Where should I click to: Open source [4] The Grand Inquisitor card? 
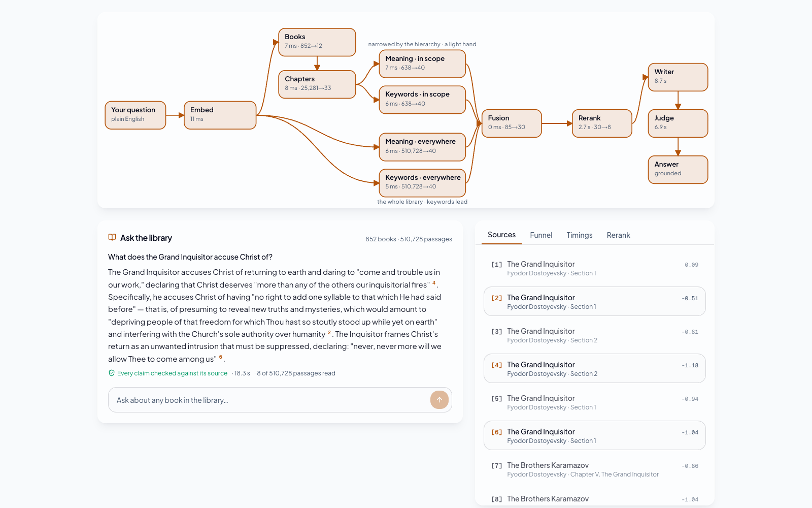coord(595,368)
